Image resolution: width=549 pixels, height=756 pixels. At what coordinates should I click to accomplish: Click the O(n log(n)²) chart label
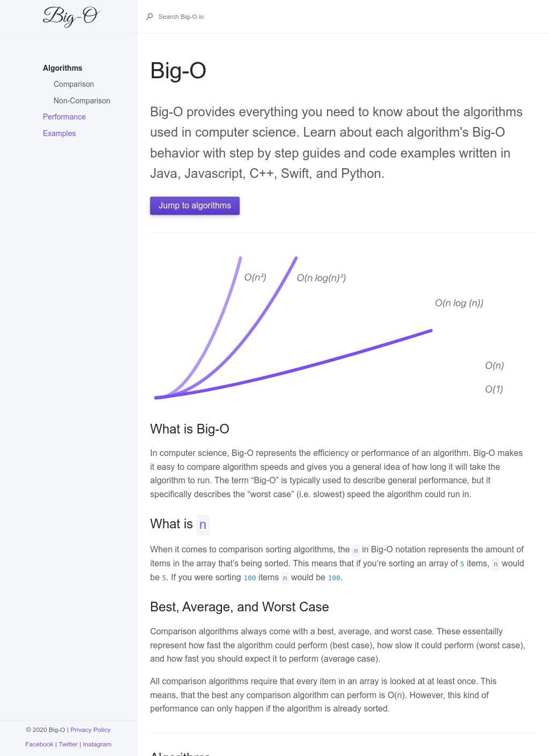click(x=321, y=278)
